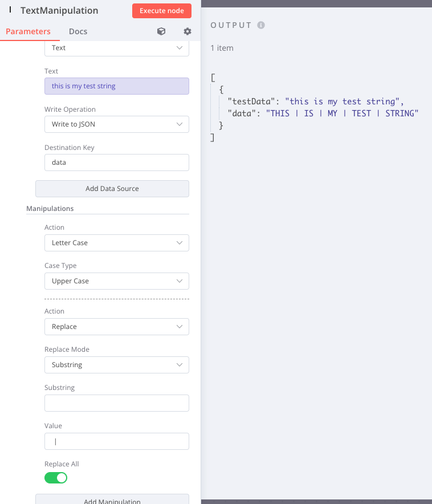This screenshot has width=432, height=504.
Task: Click the empty Substring input field
Action: 117,403
